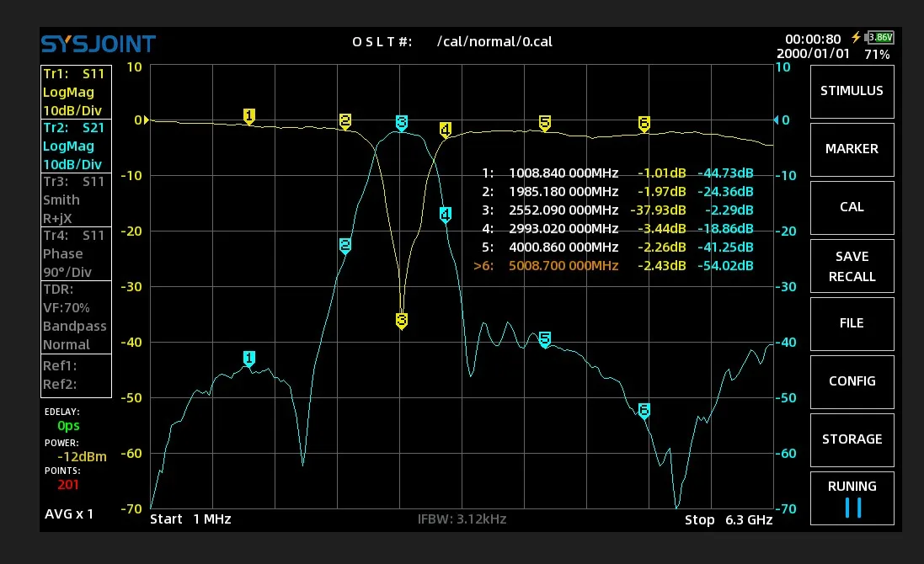The width and height of the screenshot is (924, 564).
Task: Click the AVG x 1 setting
Action: (x=69, y=514)
